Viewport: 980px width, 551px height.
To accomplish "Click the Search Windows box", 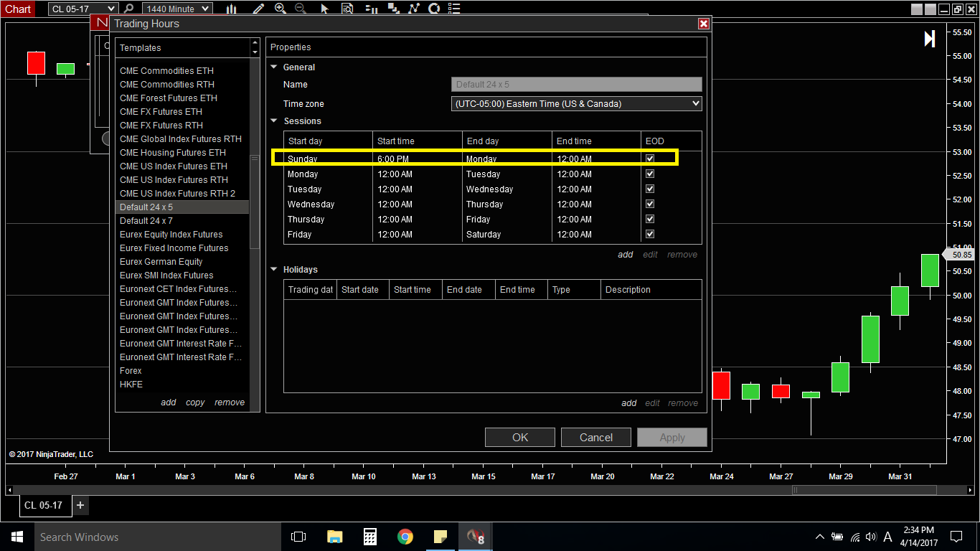I will tap(157, 537).
